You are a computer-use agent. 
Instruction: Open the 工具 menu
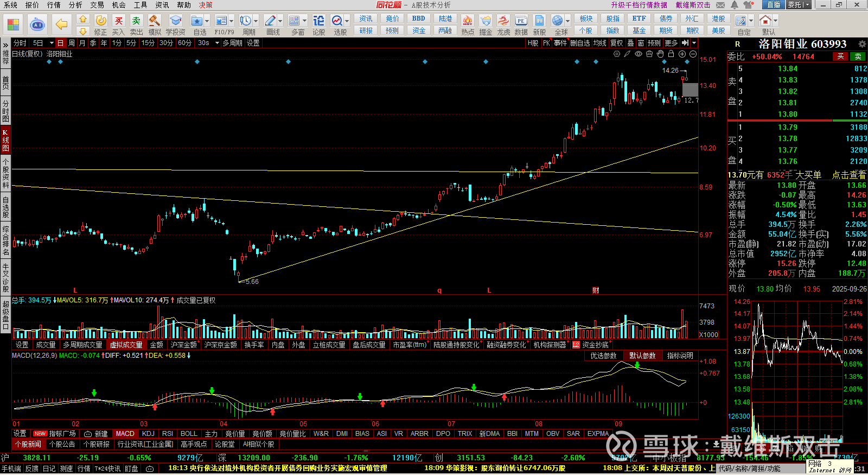point(141,5)
